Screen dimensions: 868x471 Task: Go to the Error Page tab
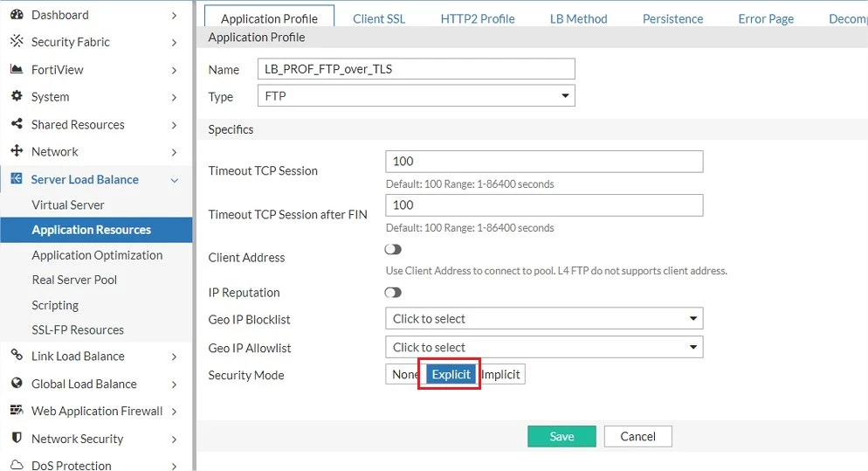766,19
